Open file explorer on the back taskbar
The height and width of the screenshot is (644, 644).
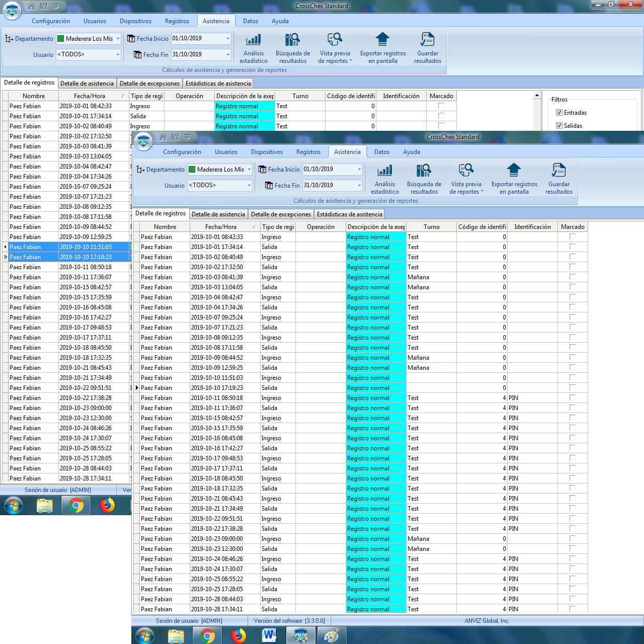click(x=45, y=505)
